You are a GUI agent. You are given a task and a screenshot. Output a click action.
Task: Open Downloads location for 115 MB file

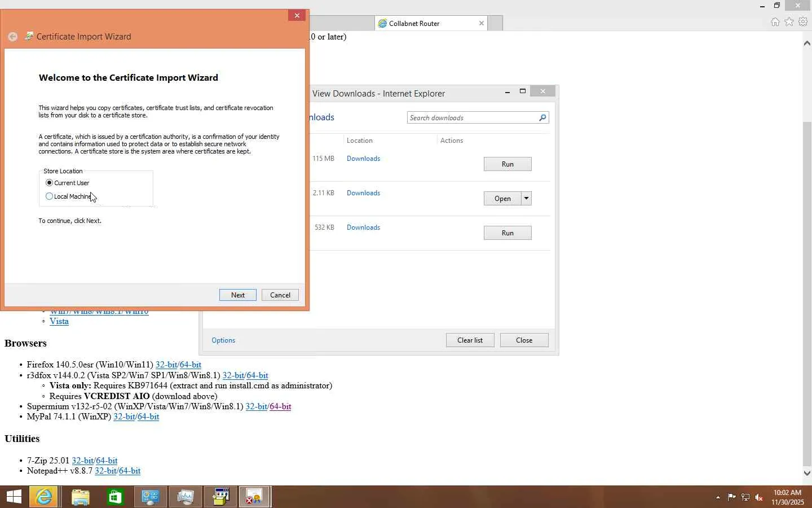click(x=363, y=159)
